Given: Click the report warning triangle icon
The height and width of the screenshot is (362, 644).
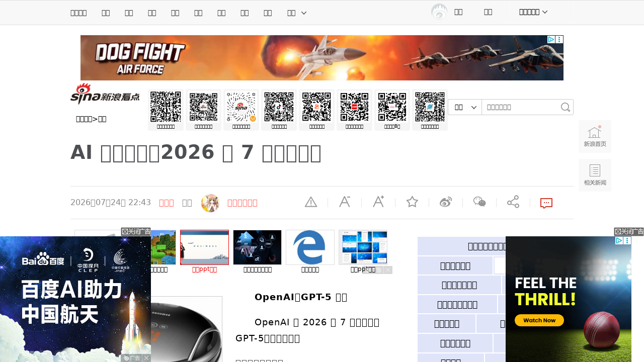Looking at the screenshot, I should coord(311,202).
